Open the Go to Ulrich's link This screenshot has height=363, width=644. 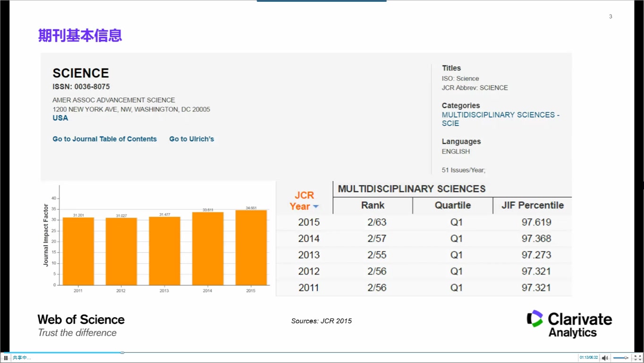pos(192,139)
